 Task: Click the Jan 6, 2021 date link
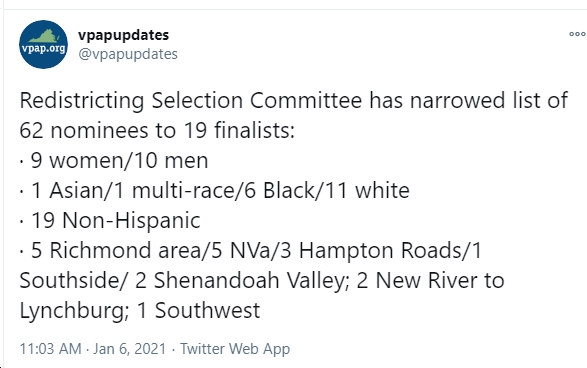pyautogui.click(x=130, y=349)
